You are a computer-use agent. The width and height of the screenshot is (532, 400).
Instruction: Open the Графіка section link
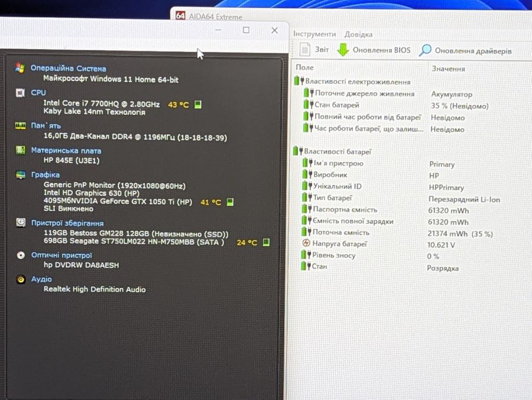click(46, 175)
